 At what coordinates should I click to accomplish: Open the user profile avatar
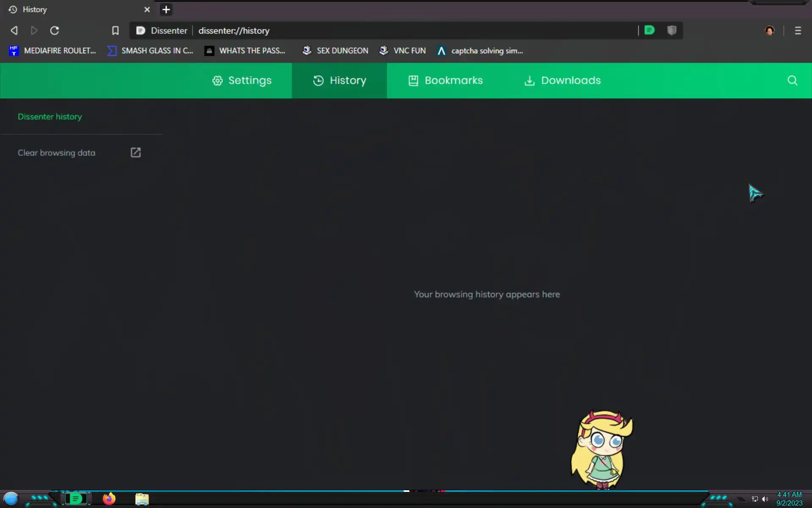pos(769,30)
